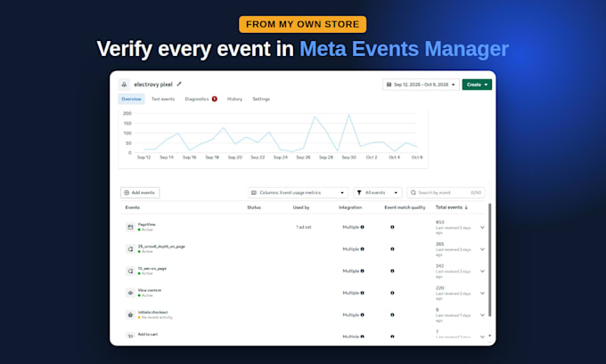Click the electrovy pixel title text
Viewport: 606px width, 364px height.
click(x=153, y=85)
